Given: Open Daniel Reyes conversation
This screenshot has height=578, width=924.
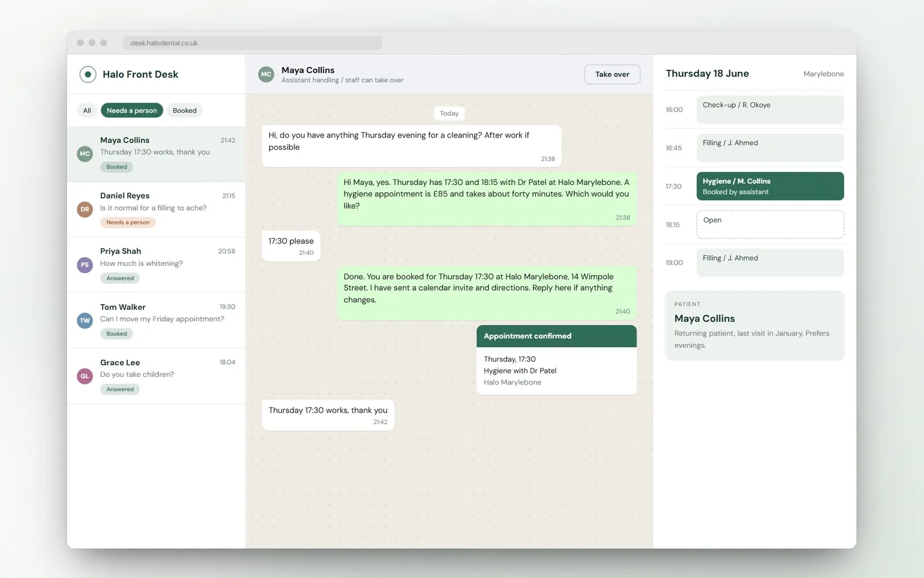Looking at the screenshot, I should pos(156,209).
